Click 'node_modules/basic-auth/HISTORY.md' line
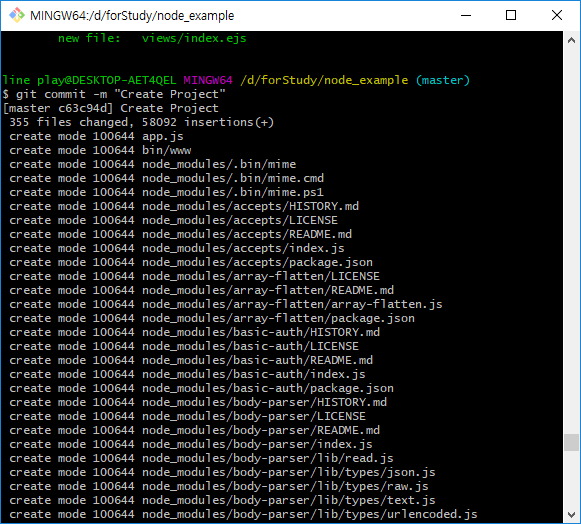Screen dimensions: 581x524 click(195, 332)
